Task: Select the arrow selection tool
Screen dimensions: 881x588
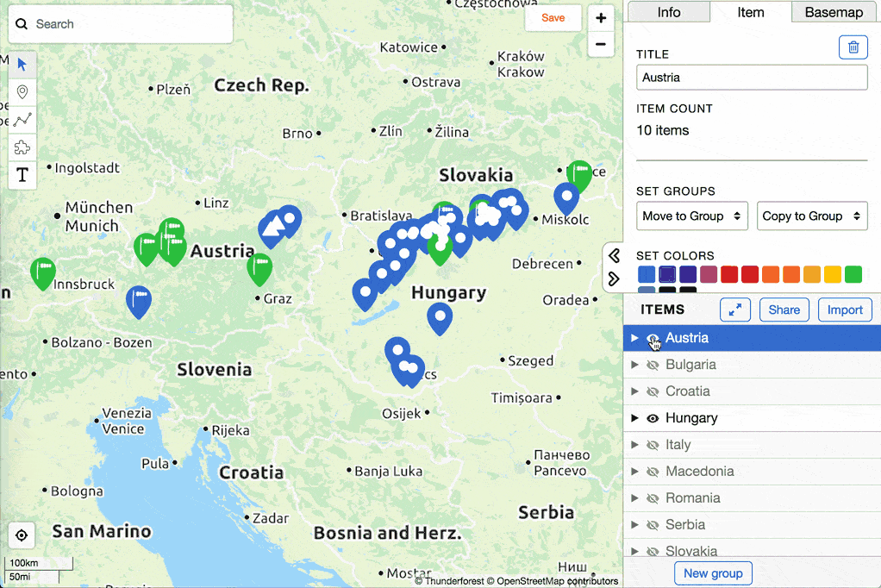Action: (22, 63)
